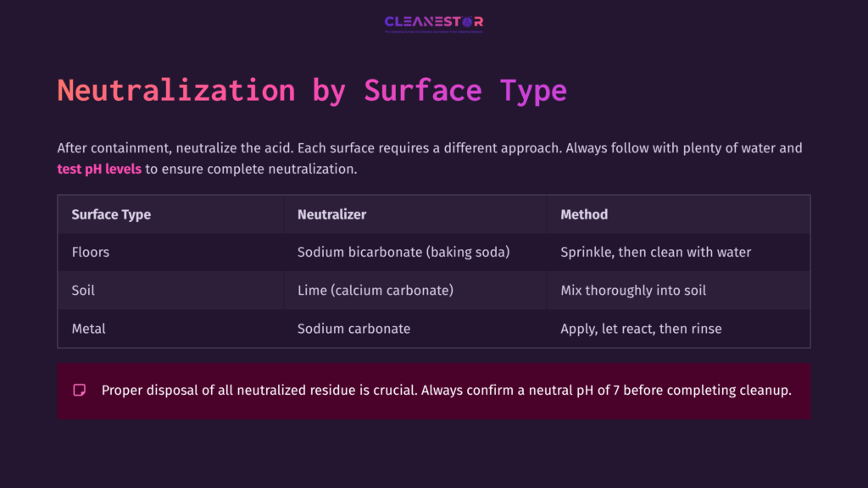This screenshot has width=868, height=488.
Task: Select the "Neutralizer" column header
Action: point(331,214)
